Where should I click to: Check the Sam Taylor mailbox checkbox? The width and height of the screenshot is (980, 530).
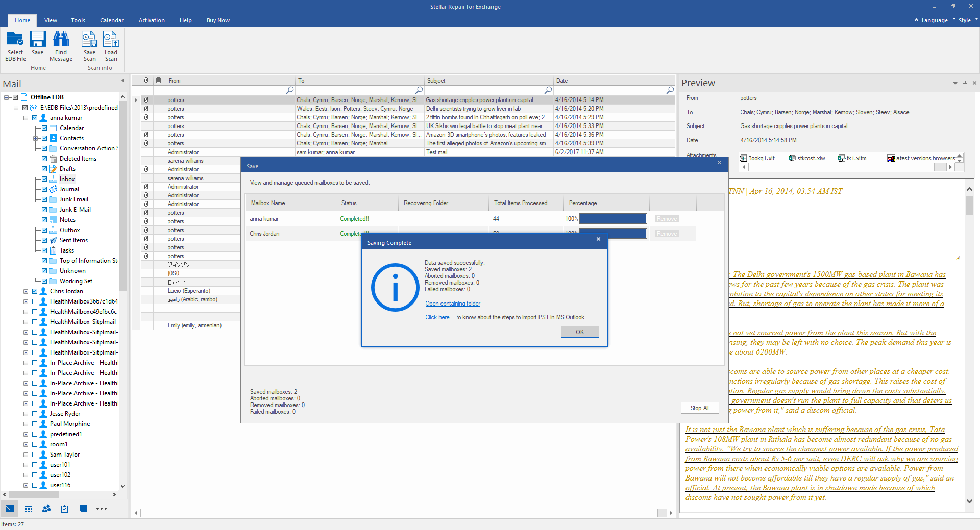click(x=35, y=455)
